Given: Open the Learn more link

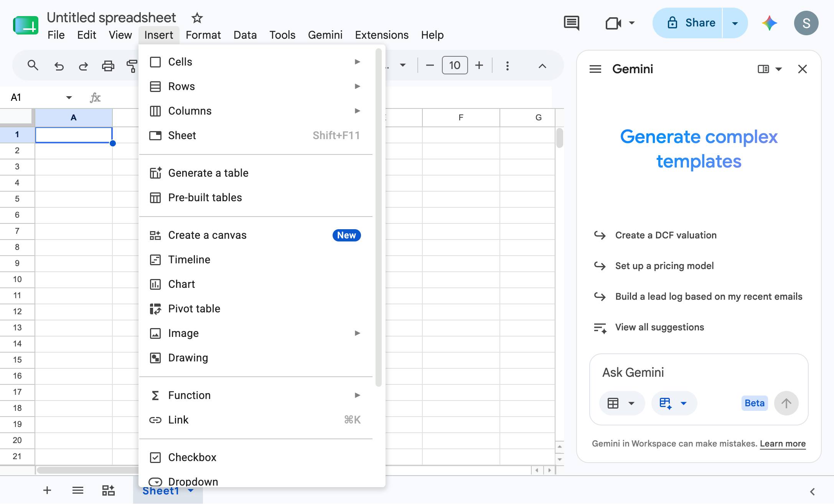Looking at the screenshot, I should click(783, 443).
